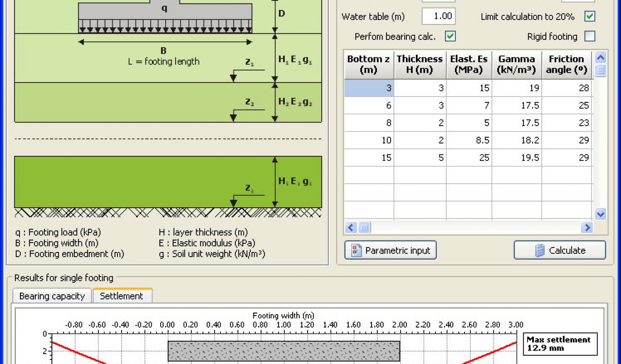Select the friction angle cell showing 28
Viewport: 621px width, 364px height.
(x=567, y=88)
